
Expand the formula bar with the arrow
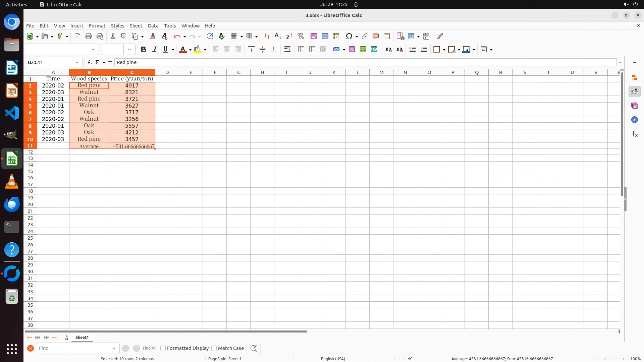click(x=620, y=62)
